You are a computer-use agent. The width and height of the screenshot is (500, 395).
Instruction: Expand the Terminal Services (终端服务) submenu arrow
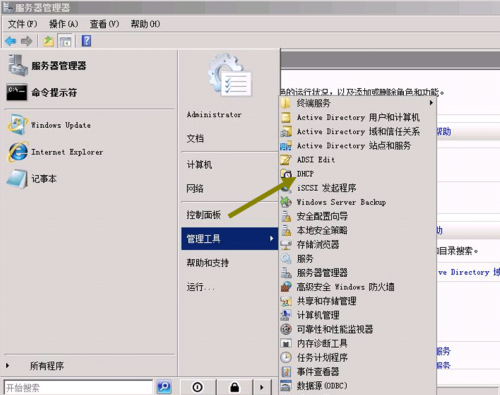pos(431,103)
